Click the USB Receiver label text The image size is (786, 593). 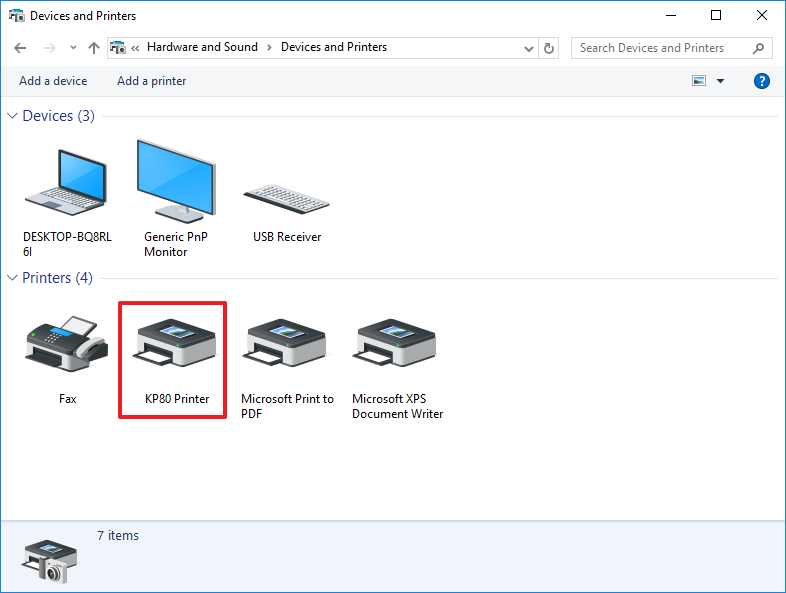coord(287,237)
